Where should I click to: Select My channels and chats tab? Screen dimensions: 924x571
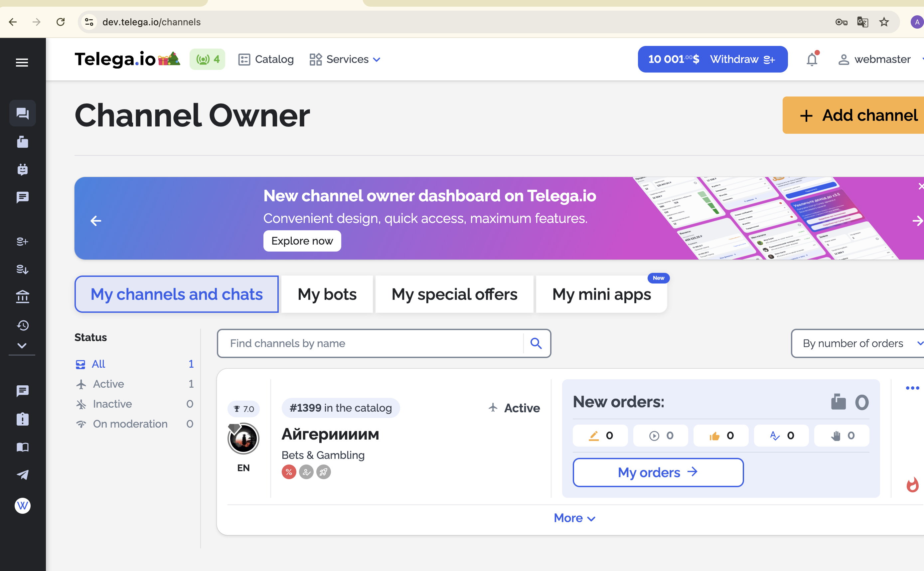tap(177, 294)
